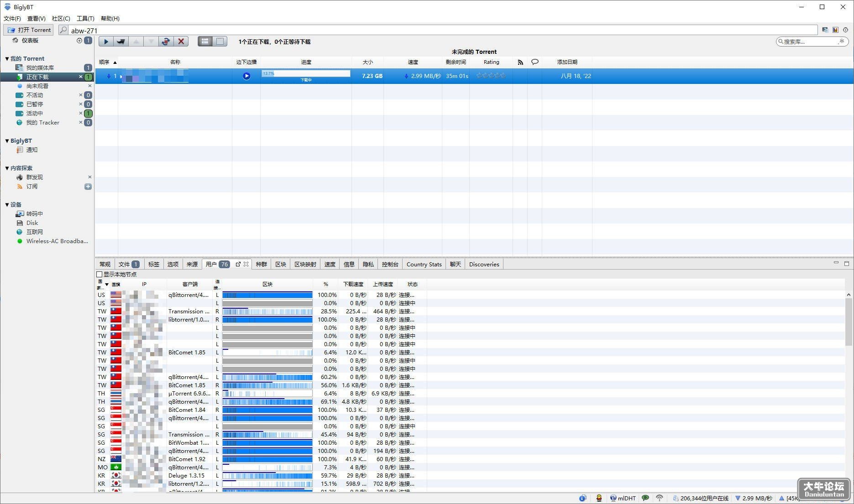Click the plus icon beside 订阅
854x504 pixels.
click(88, 187)
